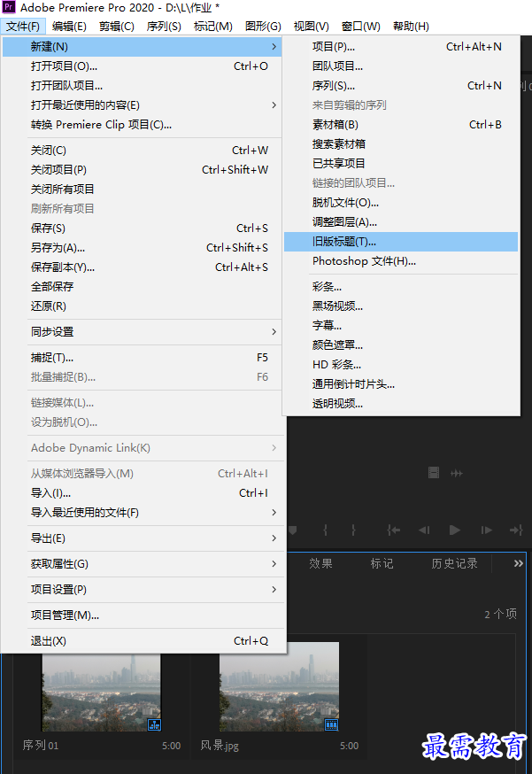Choose 导入(I)... menu entry

tap(143, 492)
